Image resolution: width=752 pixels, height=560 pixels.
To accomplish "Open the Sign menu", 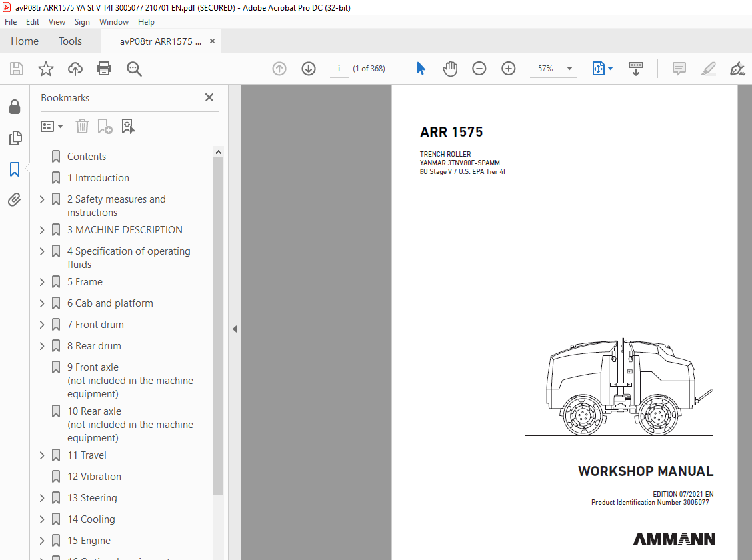I will click(82, 21).
